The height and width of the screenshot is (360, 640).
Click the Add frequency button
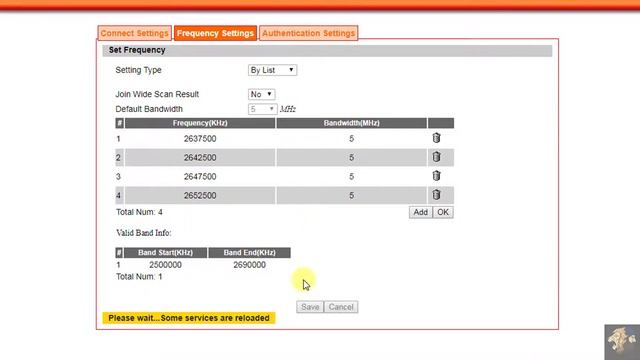coord(420,212)
